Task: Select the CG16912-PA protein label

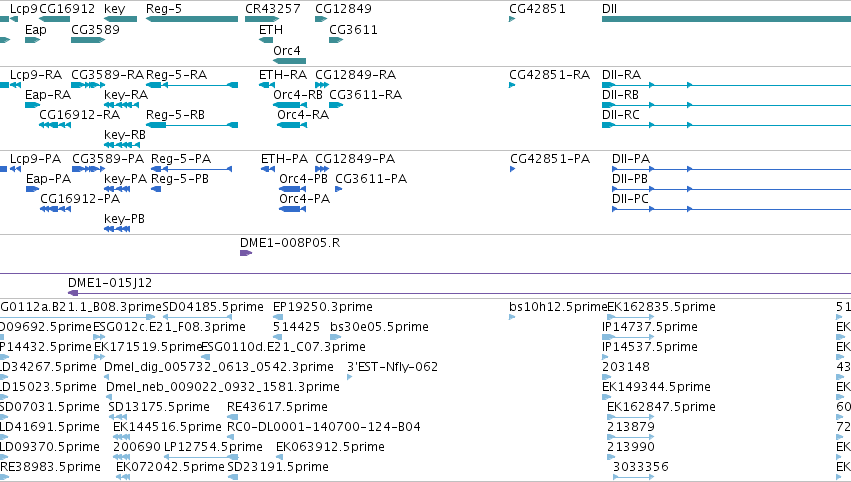Action: [x=80, y=199]
